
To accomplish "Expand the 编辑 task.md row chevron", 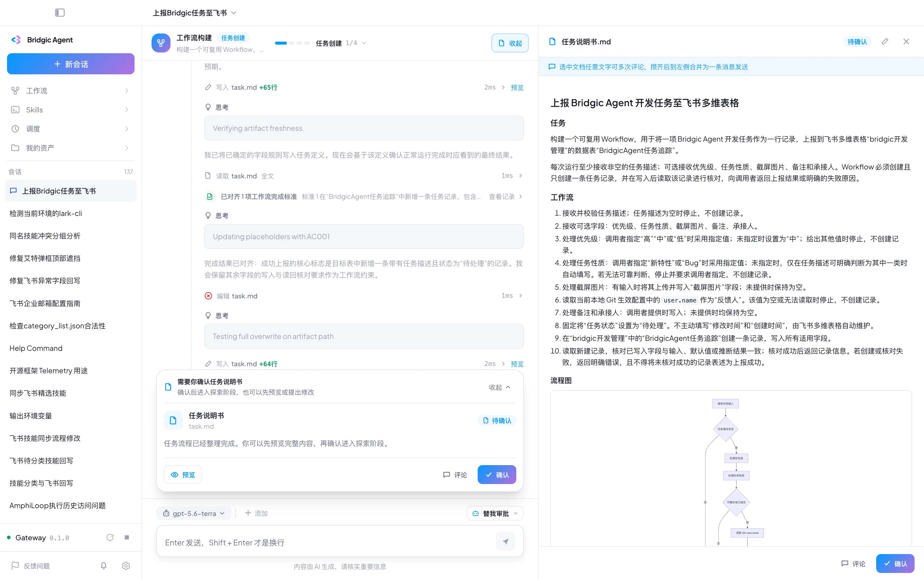I will tap(521, 296).
